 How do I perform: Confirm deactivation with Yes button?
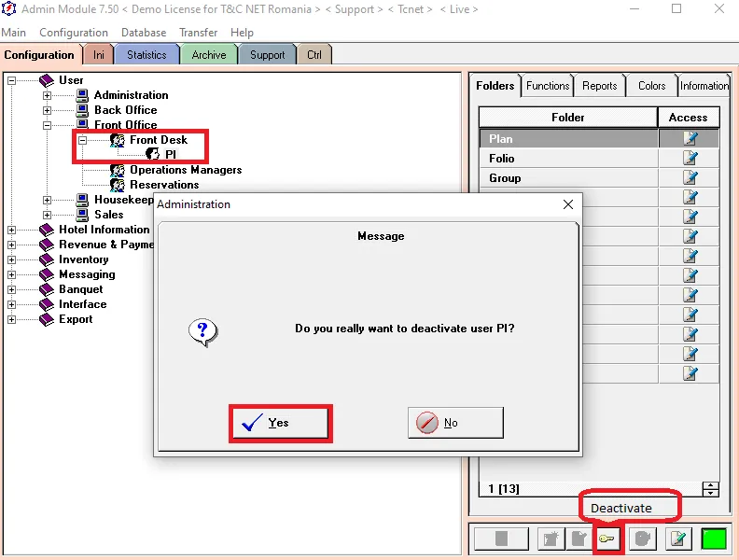point(281,423)
